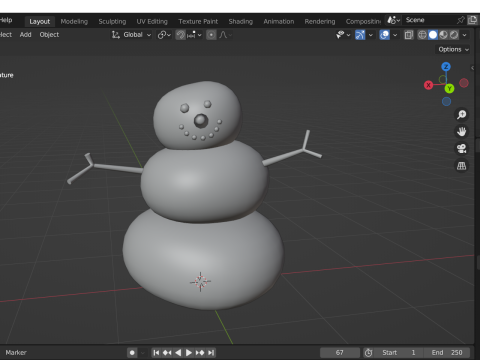Toggle the camera view icon
This screenshot has height=360, width=480.
(x=462, y=149)
